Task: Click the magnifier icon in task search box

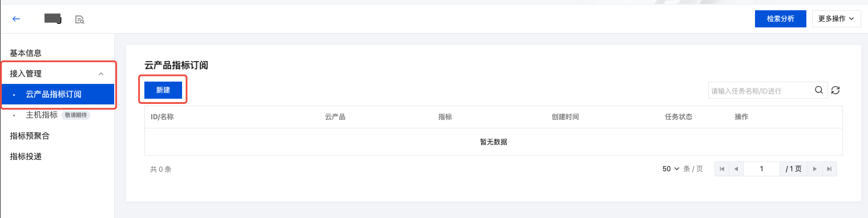Action: [x=818, y=90]
